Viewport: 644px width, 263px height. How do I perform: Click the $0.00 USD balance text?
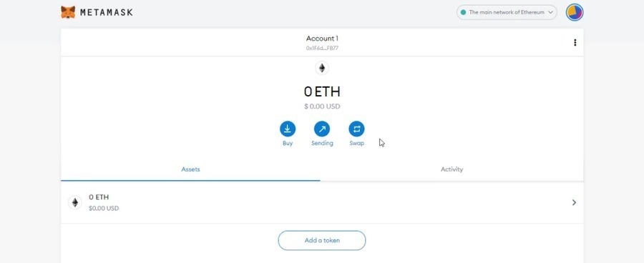point(322,106)
